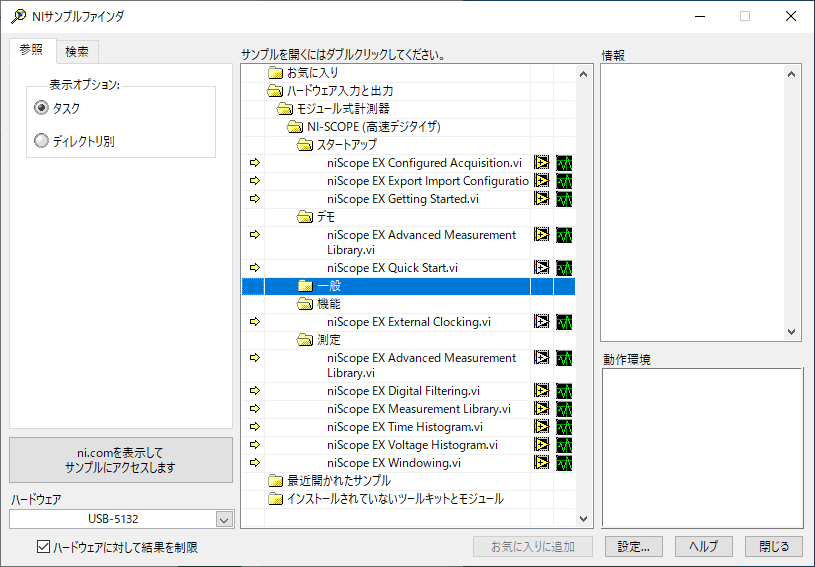Select niScope EX Getting Started.vi text

click(x=403, y=199)
